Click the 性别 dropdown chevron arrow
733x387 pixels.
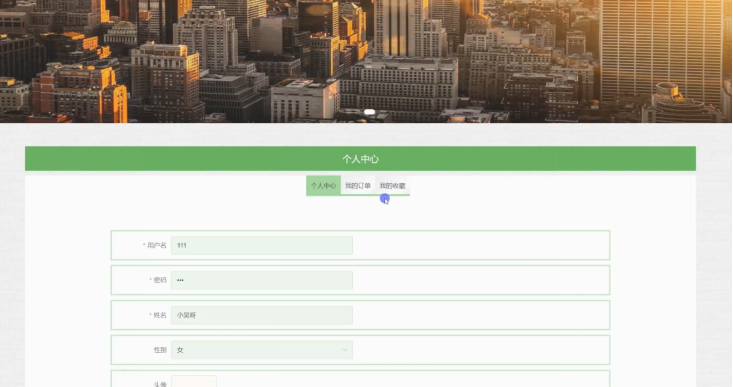point(345,350)
